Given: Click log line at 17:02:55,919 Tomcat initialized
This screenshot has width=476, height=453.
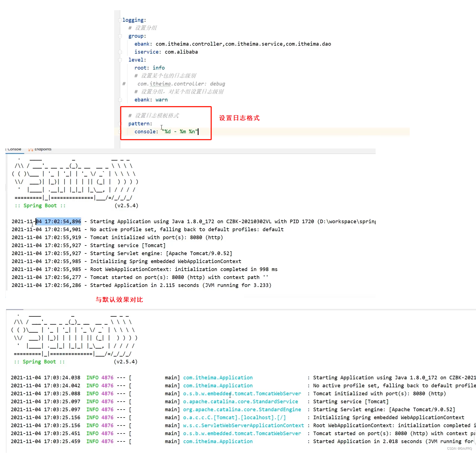Looking at the screenshot, I should point(117,237).
